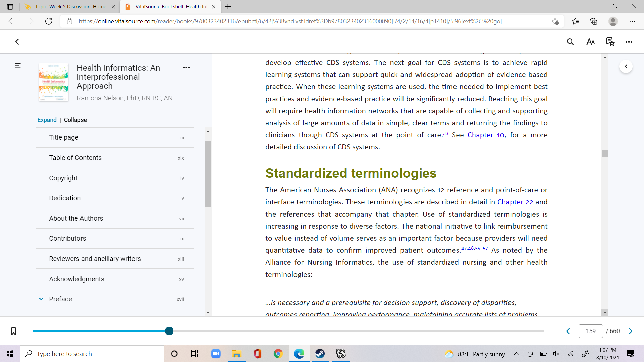The height and width of the screenshot is (362, 644).
Task: Open the Zoom app in the taskbar
Action: coord(216,354)
